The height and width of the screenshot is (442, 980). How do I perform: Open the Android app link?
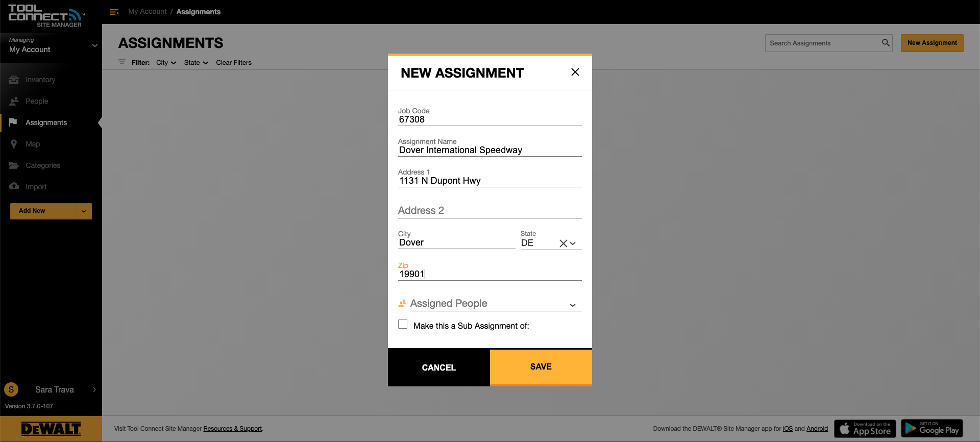click(817, 429)
